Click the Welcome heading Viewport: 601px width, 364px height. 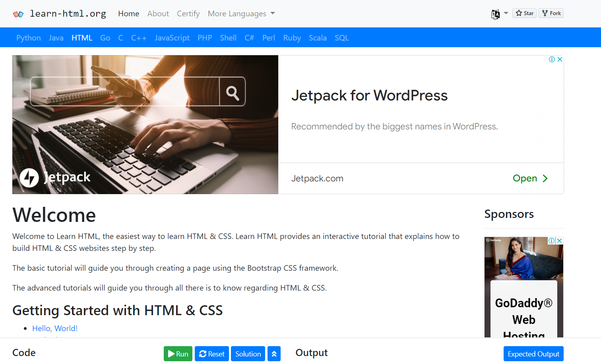pyautogui.click(x=54, y=215)
